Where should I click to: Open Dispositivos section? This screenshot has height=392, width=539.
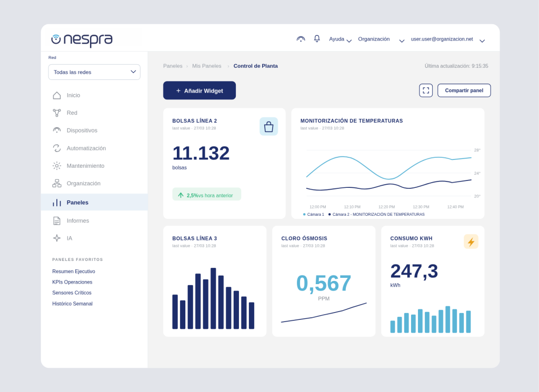coord(94,130)
